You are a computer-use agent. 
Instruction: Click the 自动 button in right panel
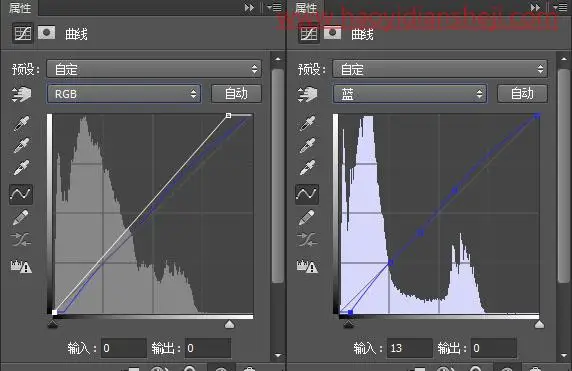point(522,94)
